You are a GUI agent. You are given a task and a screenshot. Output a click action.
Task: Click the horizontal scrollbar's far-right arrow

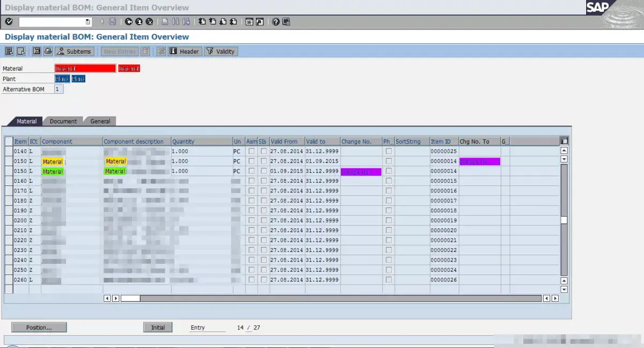(x=554, y=298)
